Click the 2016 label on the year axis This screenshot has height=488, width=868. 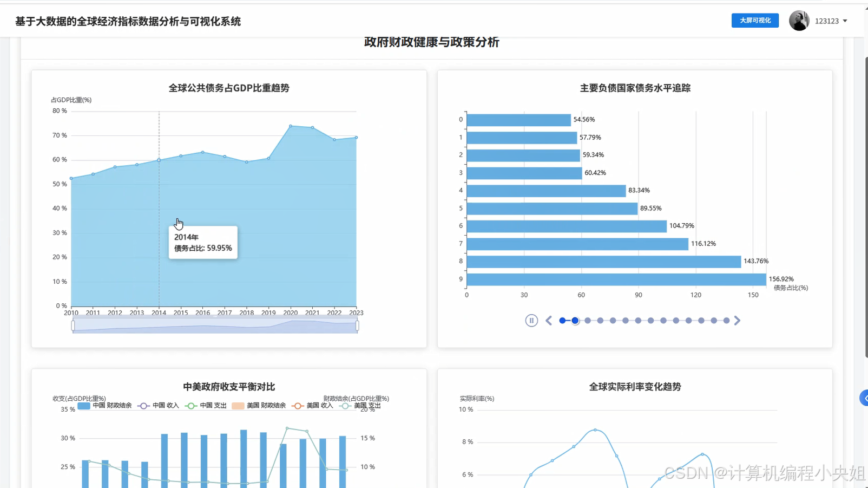[202, 313]
